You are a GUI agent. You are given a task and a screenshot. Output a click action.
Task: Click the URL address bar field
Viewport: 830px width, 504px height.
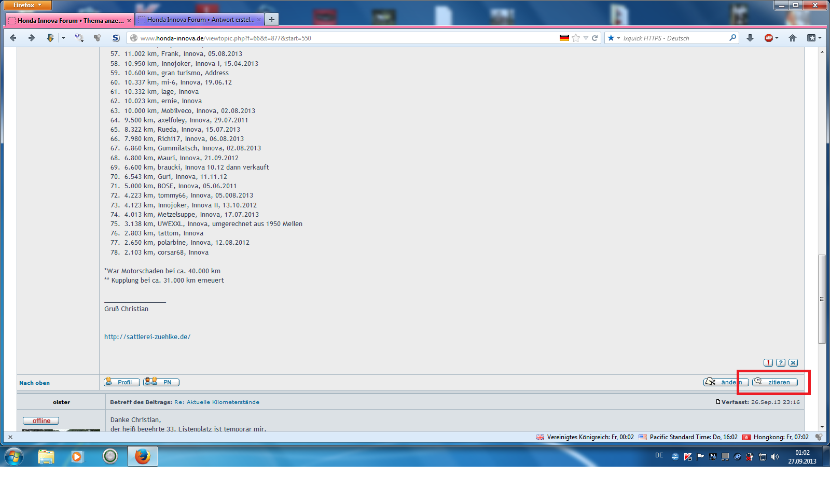342,38
